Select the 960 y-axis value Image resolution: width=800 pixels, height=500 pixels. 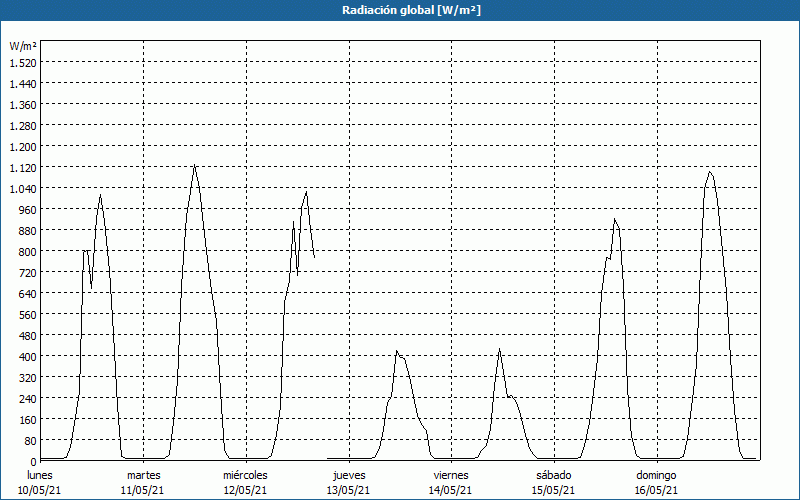(28, 210)
